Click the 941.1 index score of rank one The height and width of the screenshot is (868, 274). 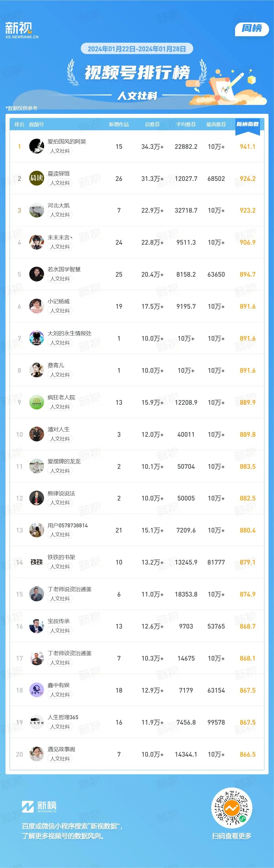click(247, 147)
